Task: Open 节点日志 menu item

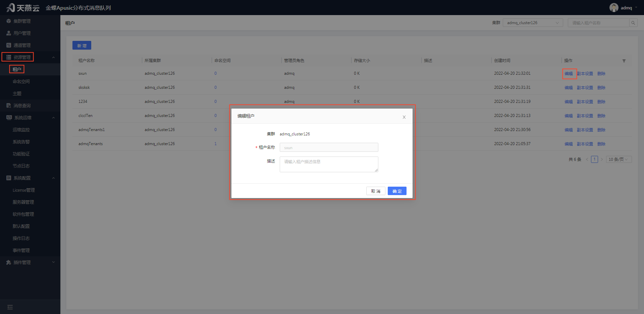Action: (21, 166)
